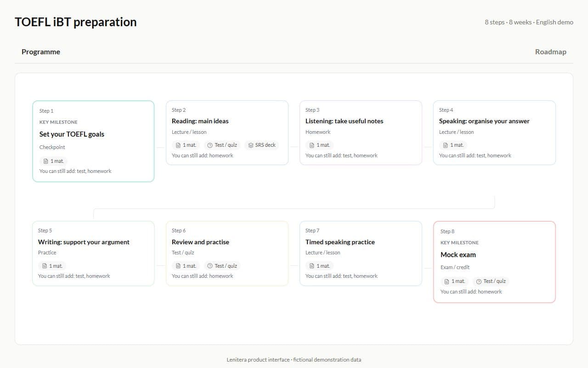Click the Lenitera product interface footer note
588x368 pixels.
[x=294, y=360]
